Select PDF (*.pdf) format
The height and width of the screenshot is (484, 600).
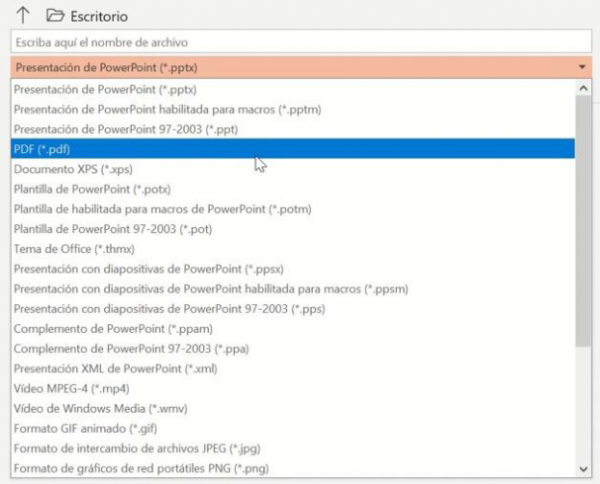point(293,148)
